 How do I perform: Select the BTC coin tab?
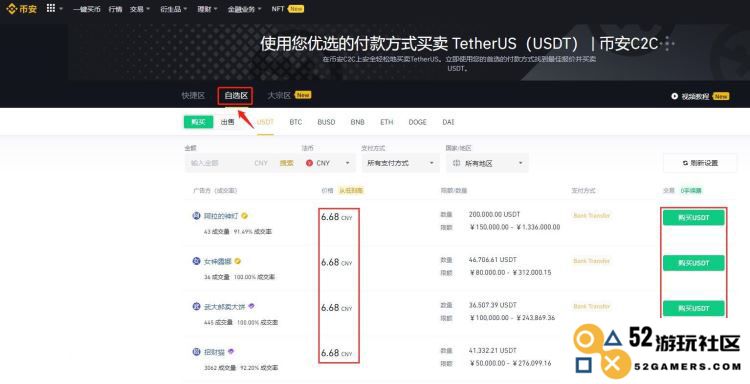[296, 122]
